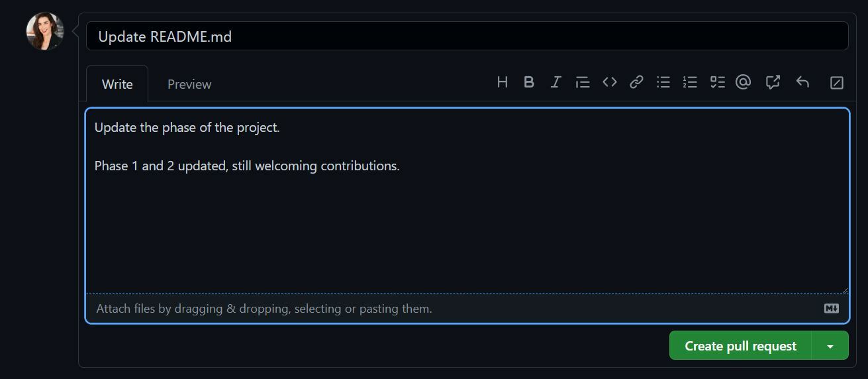
Task: Insert a bulleted list
Action: pos(663,82)
